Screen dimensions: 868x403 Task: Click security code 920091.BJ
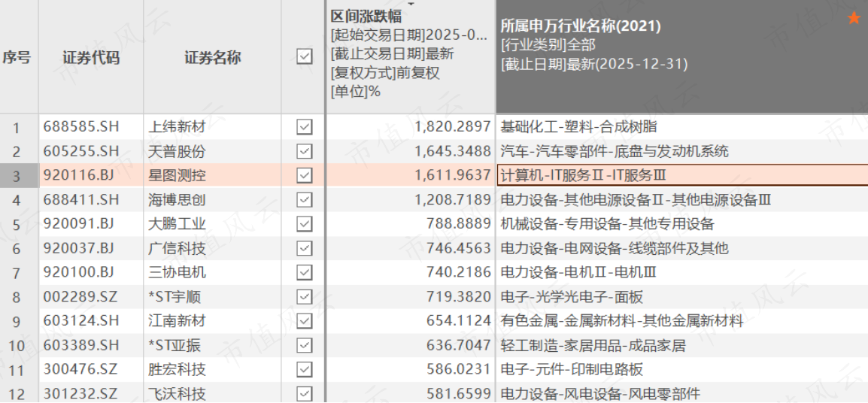(x=79, y=223)
